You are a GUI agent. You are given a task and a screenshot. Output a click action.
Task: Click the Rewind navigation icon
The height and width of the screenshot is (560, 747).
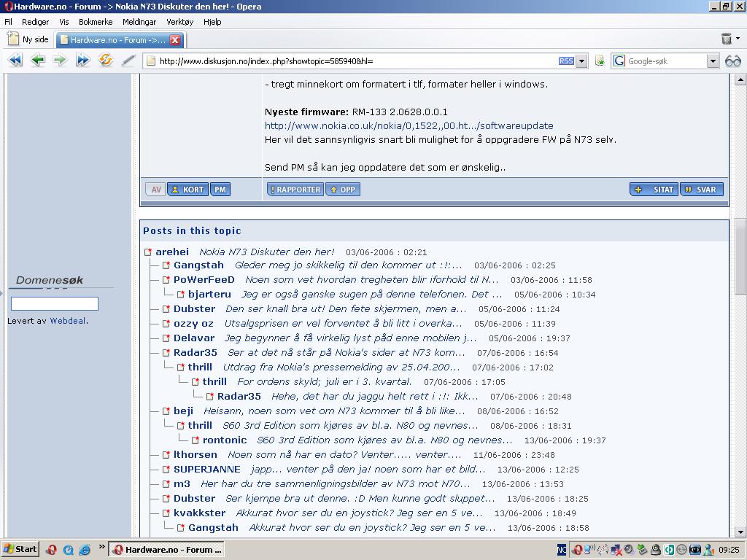15,61
